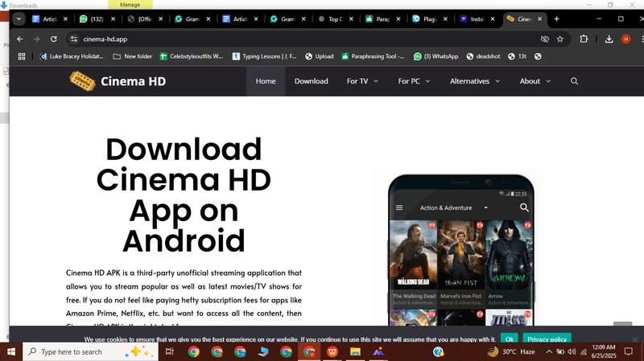Open Paraphrasing Tool bookmark
The height and width of the screenshot is (361, 644).
[373, 56]
